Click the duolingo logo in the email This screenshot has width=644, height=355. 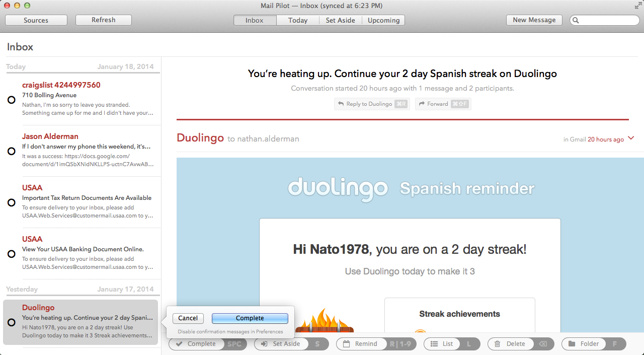pyautogui.click(x=338, y=189)
